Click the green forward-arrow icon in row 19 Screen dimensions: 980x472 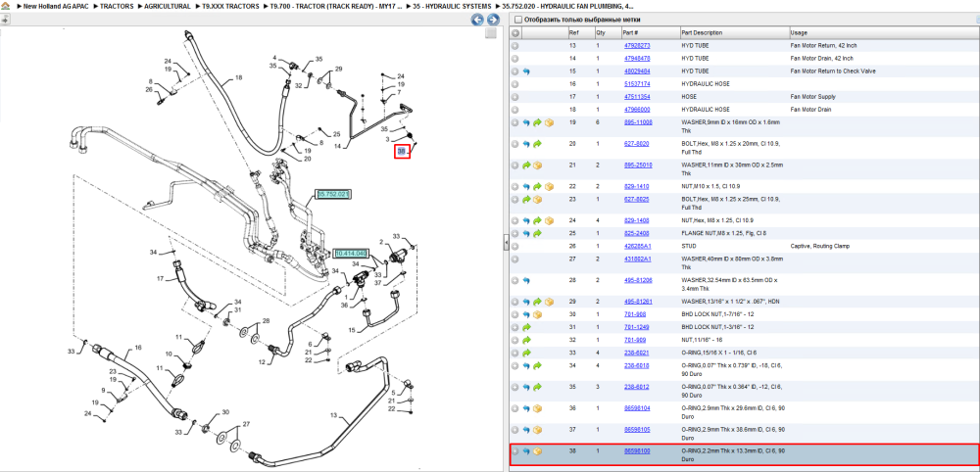537,122
